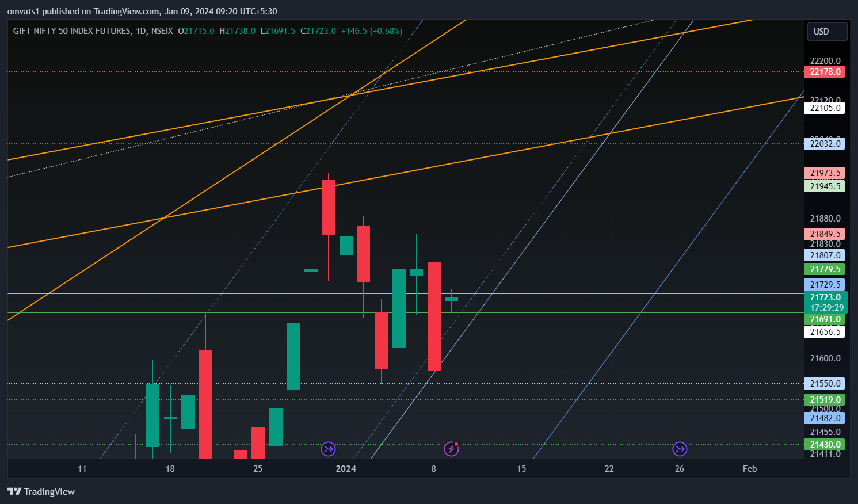Viewport: 858px width, 504px height.
Task: Click the 21729.5 blue price label
Action: (825, 285)
